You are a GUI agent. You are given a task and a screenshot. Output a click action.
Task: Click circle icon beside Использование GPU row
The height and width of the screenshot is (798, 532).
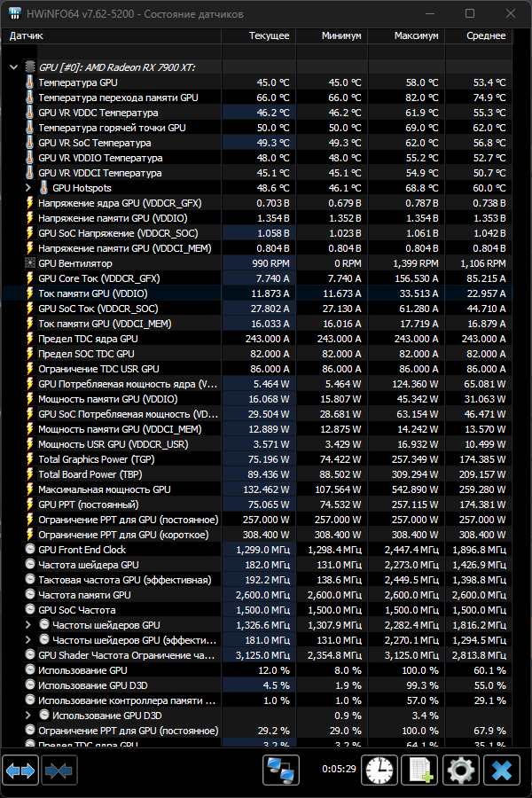click(x=30, y=669)
